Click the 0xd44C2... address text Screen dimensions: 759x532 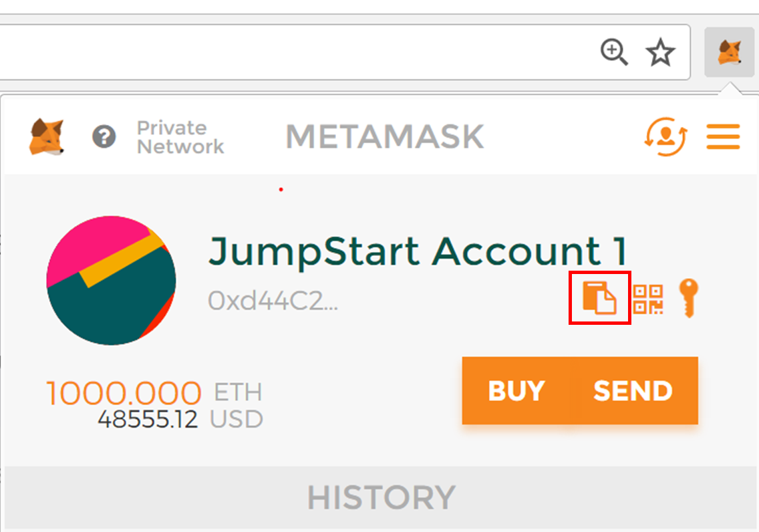[273, 301]
